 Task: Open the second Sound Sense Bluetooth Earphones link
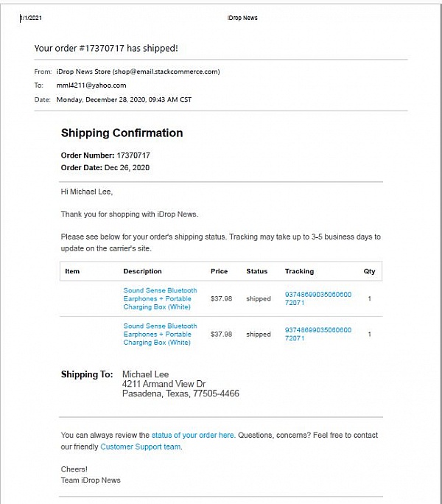[160, 335]
